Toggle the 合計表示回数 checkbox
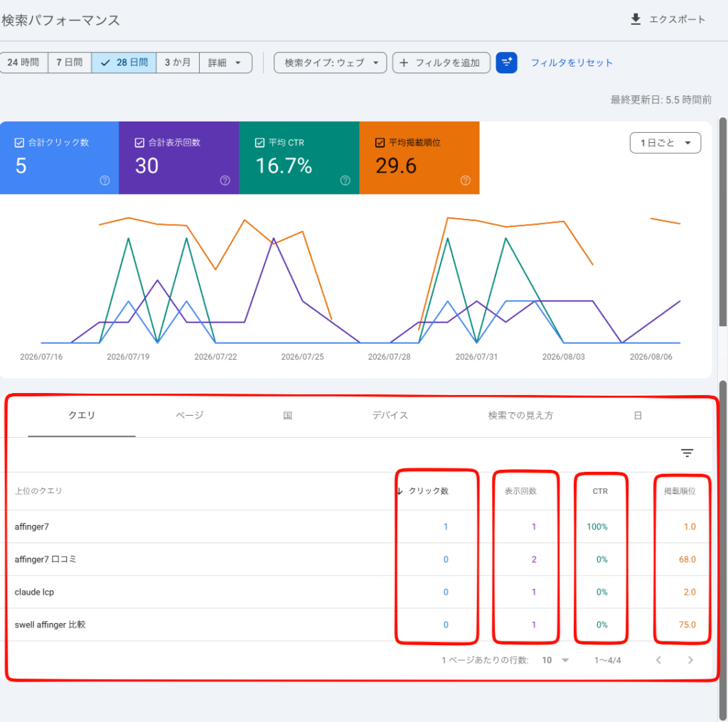728x722 pixels. (139, 142)
